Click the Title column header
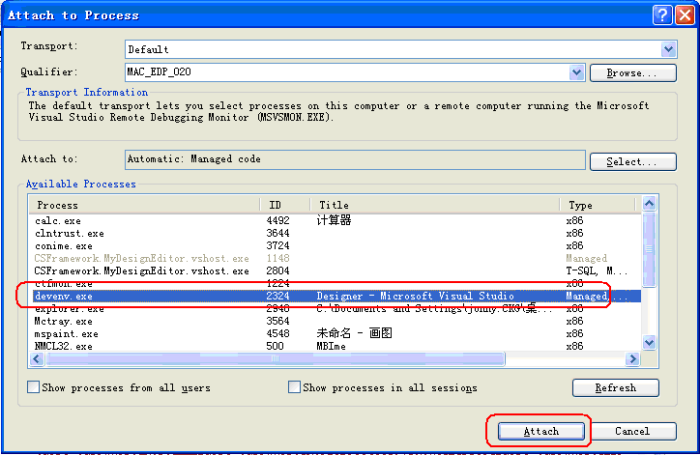 tap(435, 205)
